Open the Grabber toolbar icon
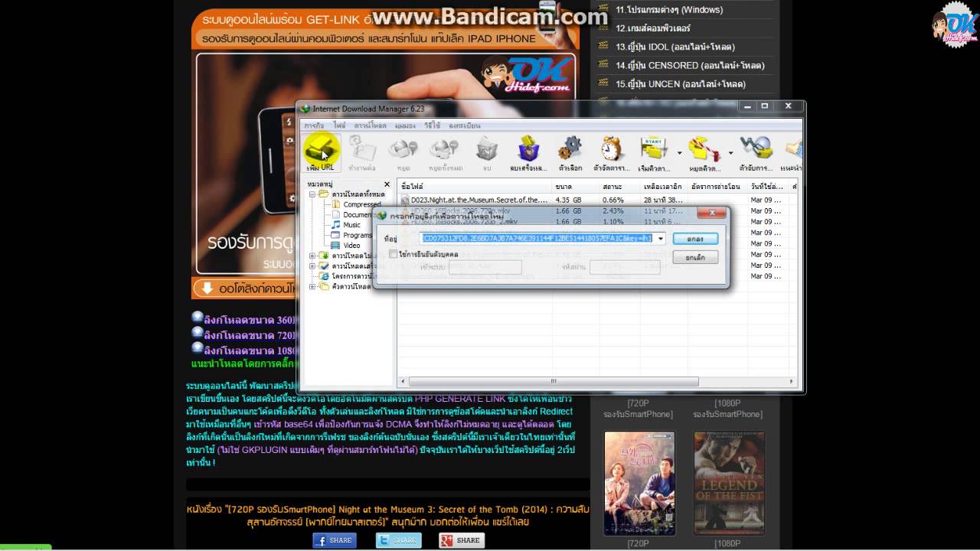The width and height of the screenshot is (980, 551). pyautogui.click(x=756, y=152)
